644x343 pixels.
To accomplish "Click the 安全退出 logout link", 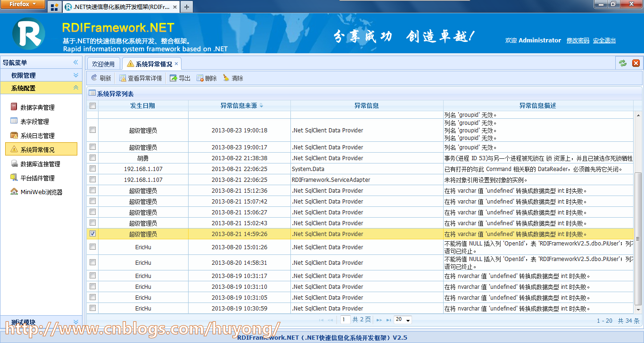I will pos(604,40).
